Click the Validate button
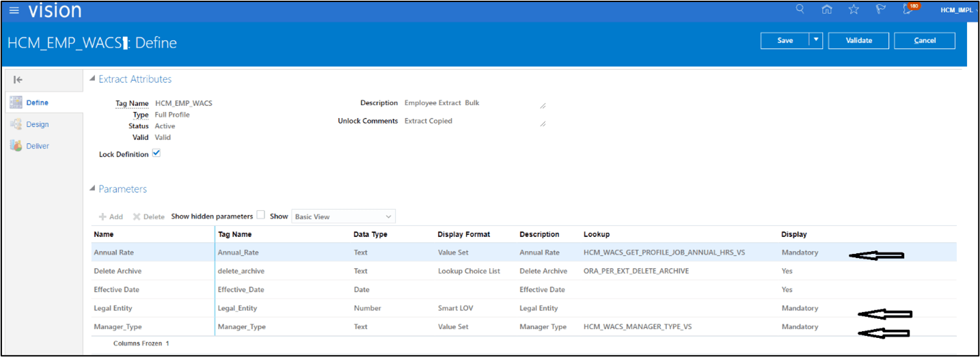980x357 pixels. pyautogui.click(x=859, y=40)
